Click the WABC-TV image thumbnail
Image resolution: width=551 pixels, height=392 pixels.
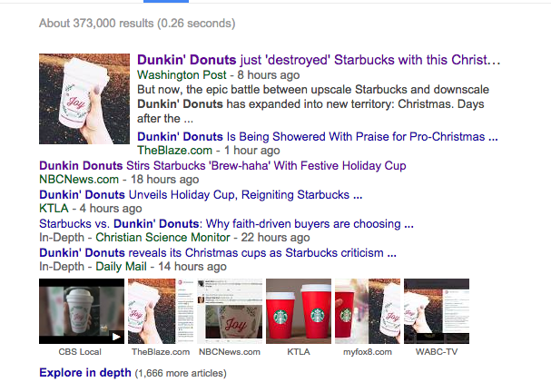tap(437, 311)
